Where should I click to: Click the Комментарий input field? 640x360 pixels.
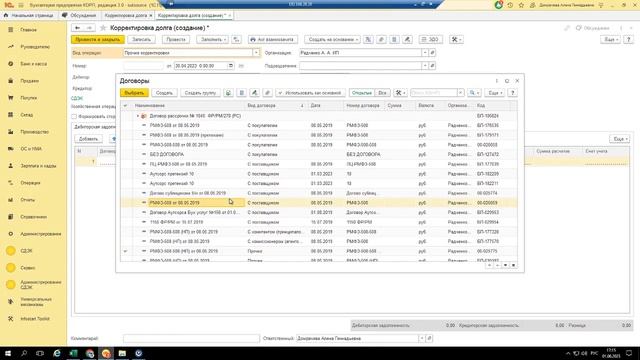(x=191, y=338)
